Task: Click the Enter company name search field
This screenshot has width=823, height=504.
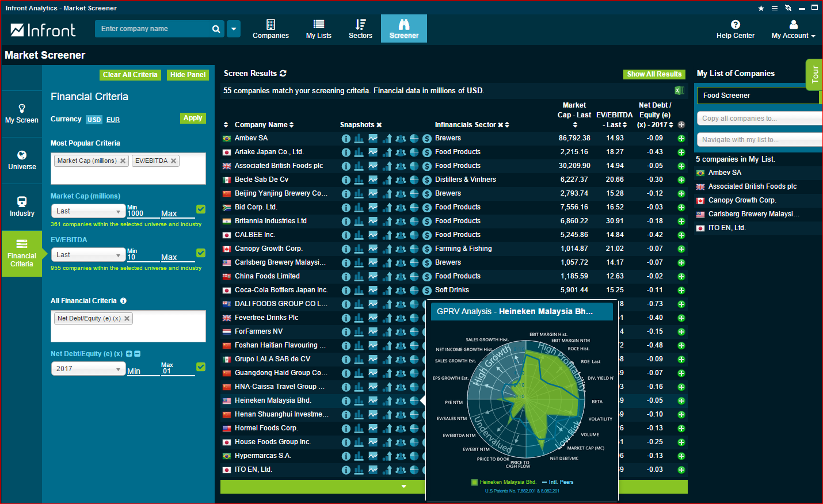Action: pyautogui.click(x=153, y=29)
